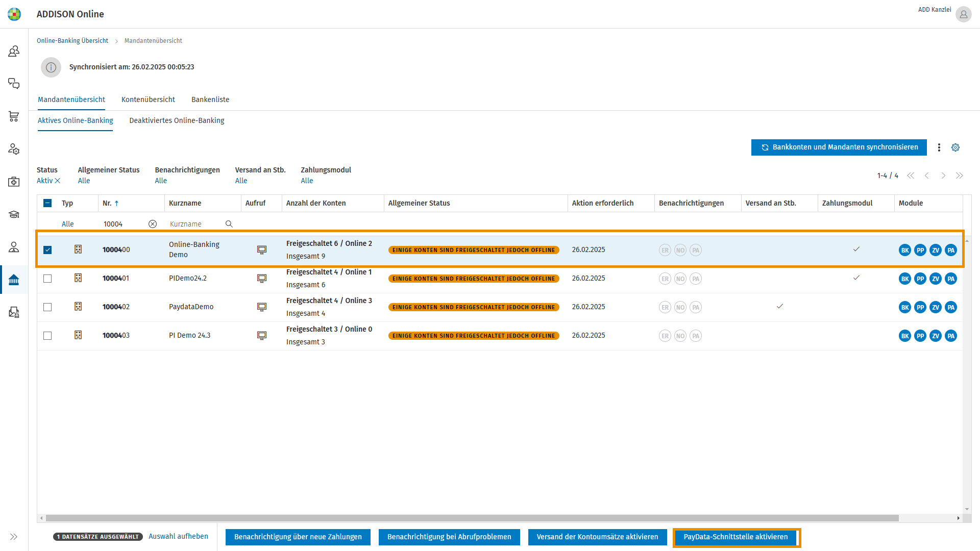The image size is (980, 551).
Task: Open the Typ column Alle filter
Action: click(68, 224)
